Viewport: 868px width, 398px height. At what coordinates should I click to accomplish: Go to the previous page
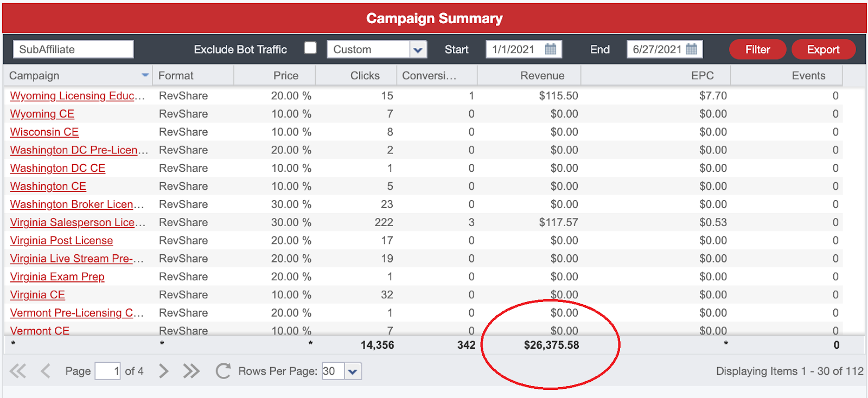[x=46, y=371]
